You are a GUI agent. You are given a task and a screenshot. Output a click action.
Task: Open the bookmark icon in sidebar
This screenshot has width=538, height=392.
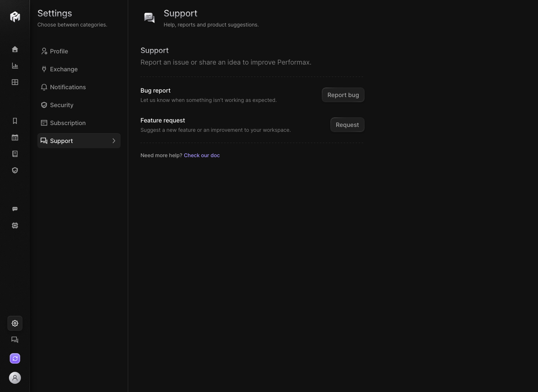(15, 121)
